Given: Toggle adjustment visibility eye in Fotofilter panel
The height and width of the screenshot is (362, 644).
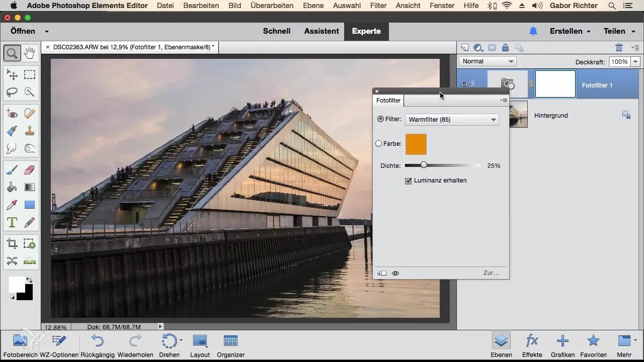Looking at the screenshot, I should 395,273.
